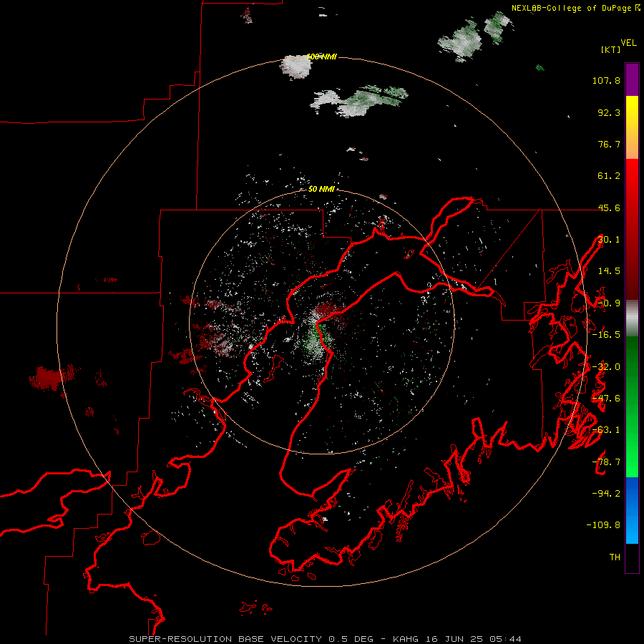Select the 107.8 legend value
This screenshot has height=644, width=644.
coord(606,80)
